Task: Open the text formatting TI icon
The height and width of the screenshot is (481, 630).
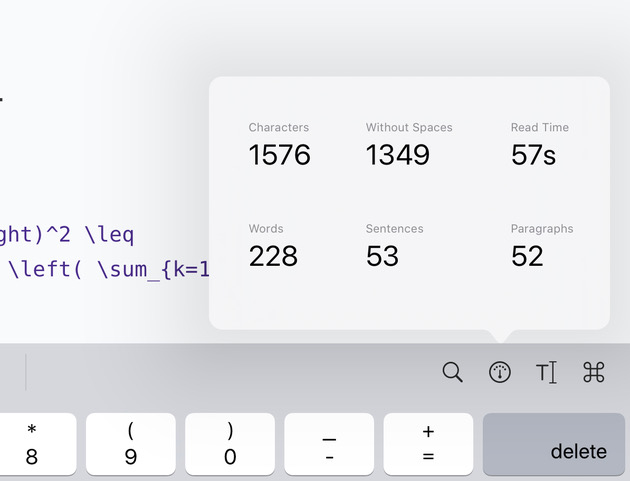Action: [x=546, y=372]
